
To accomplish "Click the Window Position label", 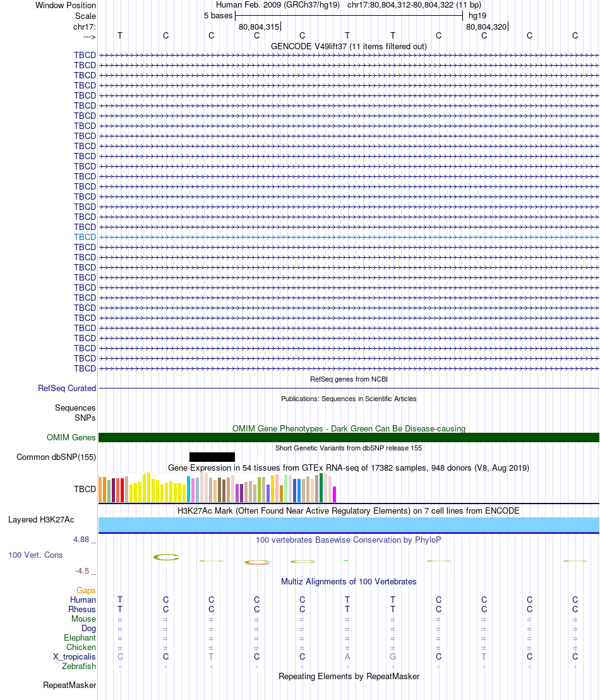I will click(x=66, y=5).
